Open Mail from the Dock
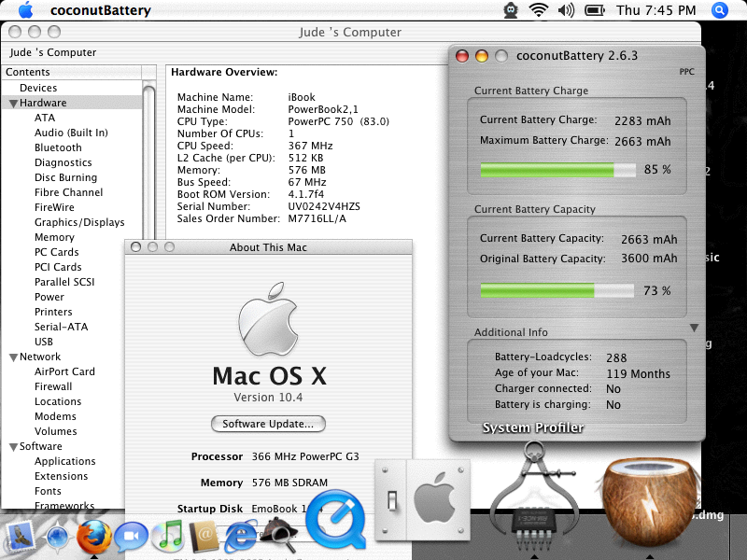Image resolution: width=747 pixels, height=560 pixels. pyautogui.click(x=20, y=538)
